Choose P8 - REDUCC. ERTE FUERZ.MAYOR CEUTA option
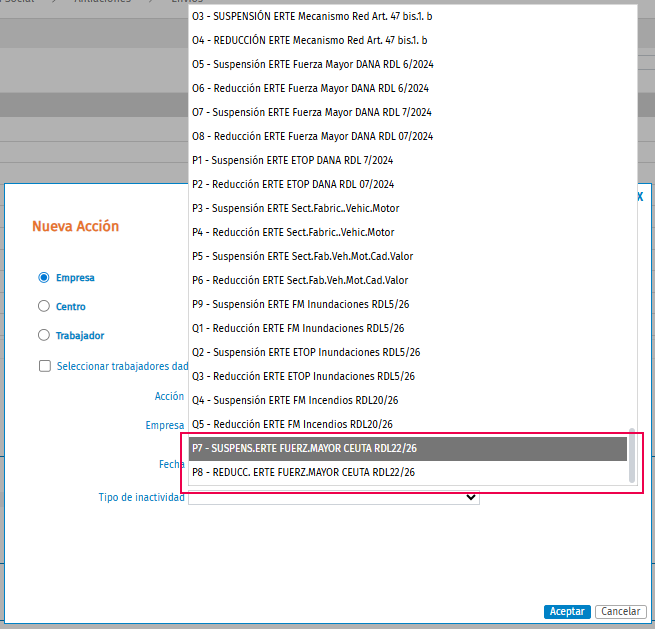The height and width of the screenshot is (629, 655). (x=408, y=473)
